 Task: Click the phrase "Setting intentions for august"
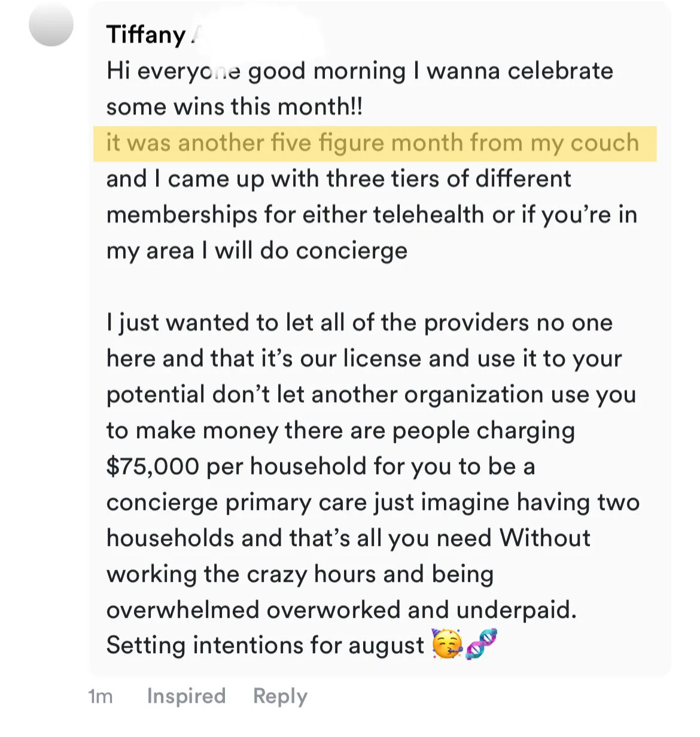[265, 645]
